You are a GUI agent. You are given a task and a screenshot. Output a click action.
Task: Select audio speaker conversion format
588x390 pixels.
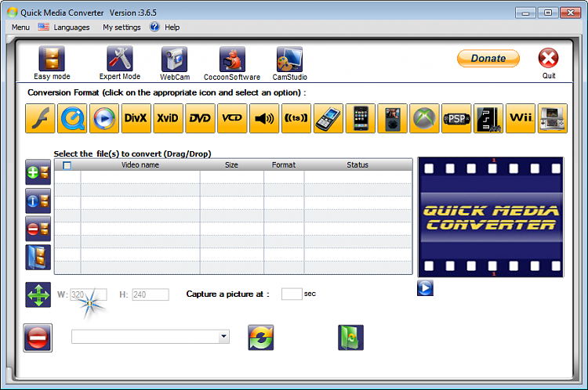point(264,118)
